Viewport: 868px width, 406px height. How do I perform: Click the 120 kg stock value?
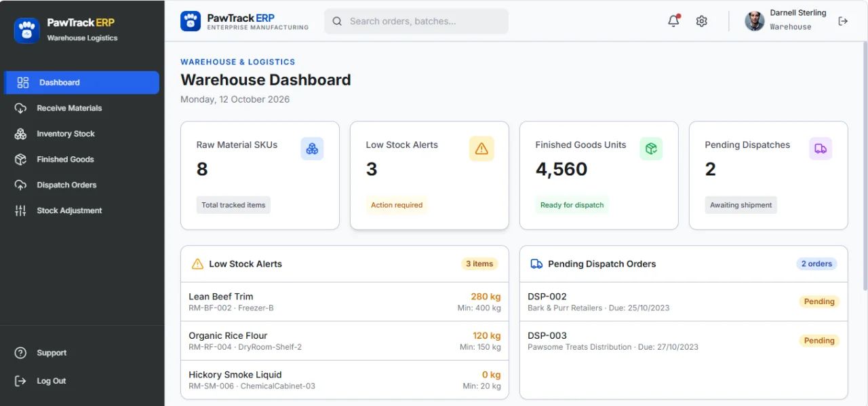point(486,335)
